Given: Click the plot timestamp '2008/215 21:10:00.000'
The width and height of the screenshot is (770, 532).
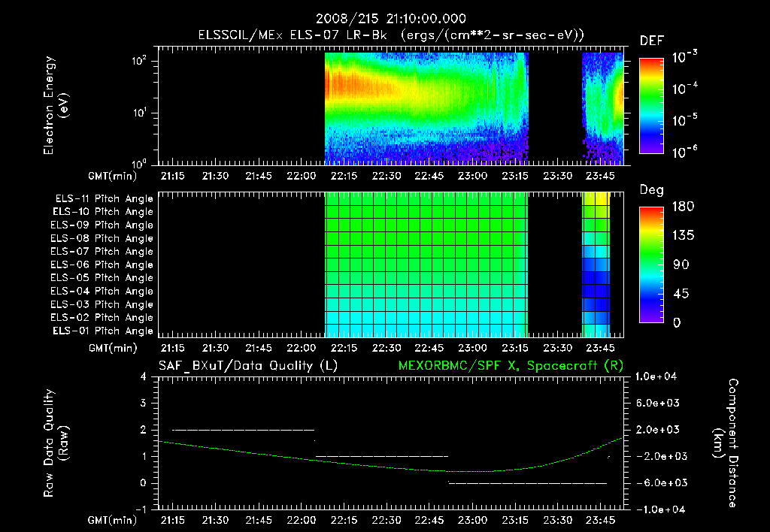Looking at the screenshot, I should [x=391, y=19].
